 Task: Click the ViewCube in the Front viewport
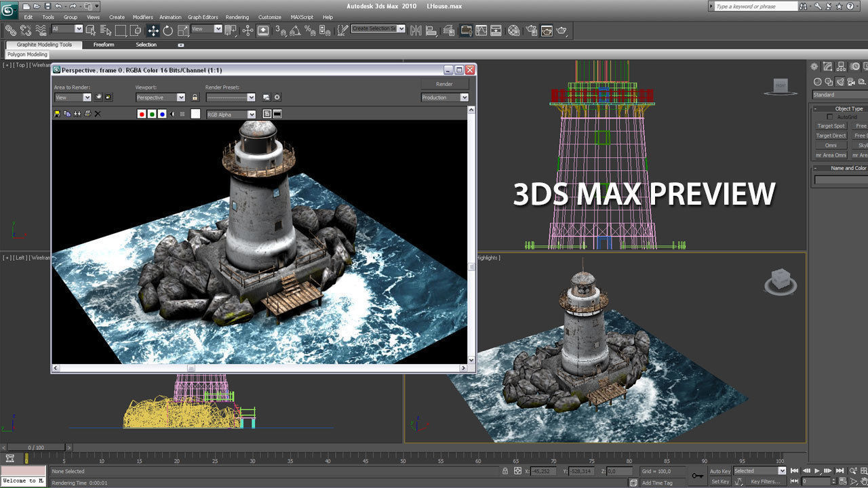tap(781, 85)
